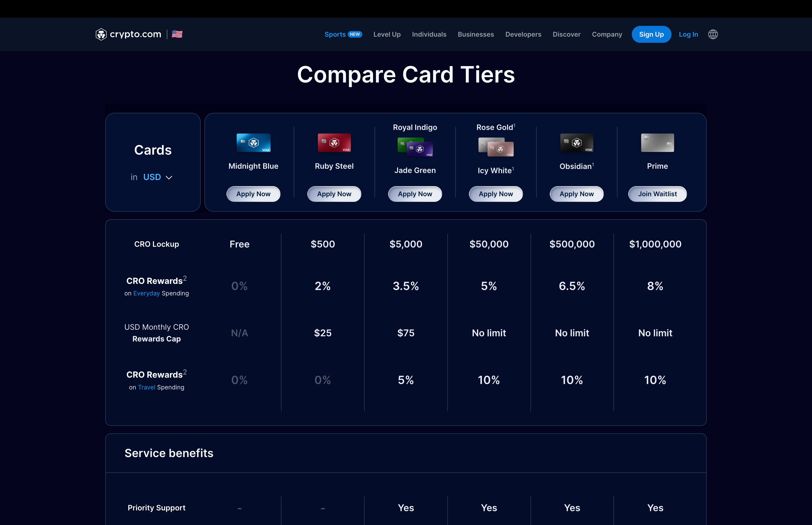Click the Prime card image
Viewport: 812px width, 525px height.
658,142
